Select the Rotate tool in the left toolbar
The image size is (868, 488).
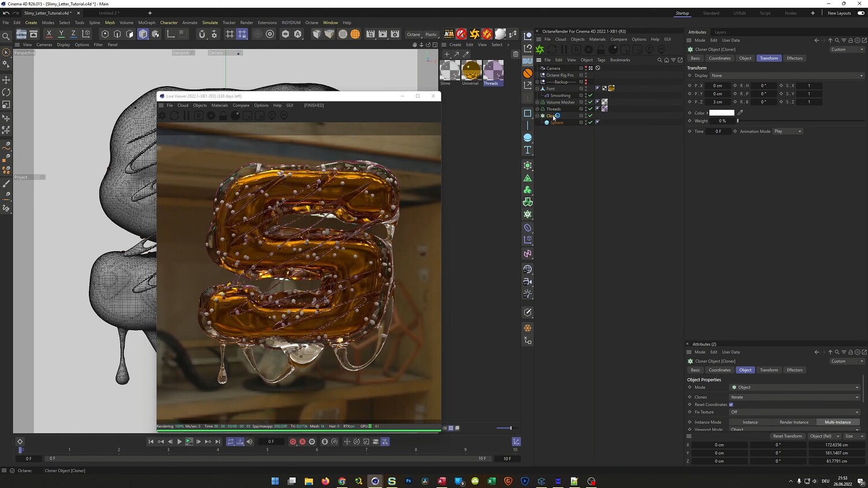pos(6,93)
